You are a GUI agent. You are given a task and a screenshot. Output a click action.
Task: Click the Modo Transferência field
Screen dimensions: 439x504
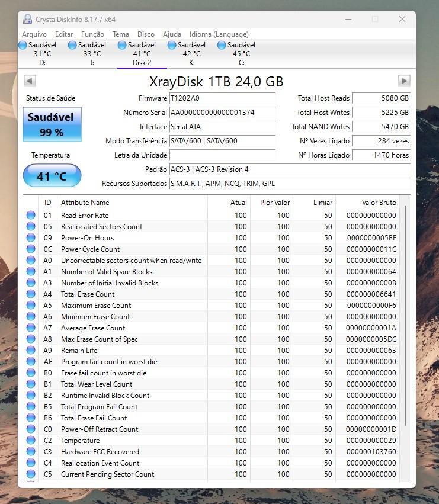222,141
